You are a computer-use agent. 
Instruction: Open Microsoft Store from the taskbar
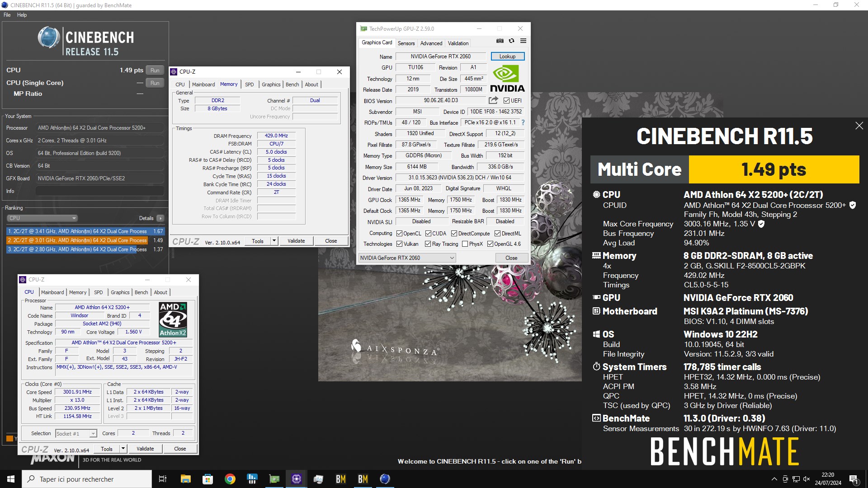click(208, 479)
